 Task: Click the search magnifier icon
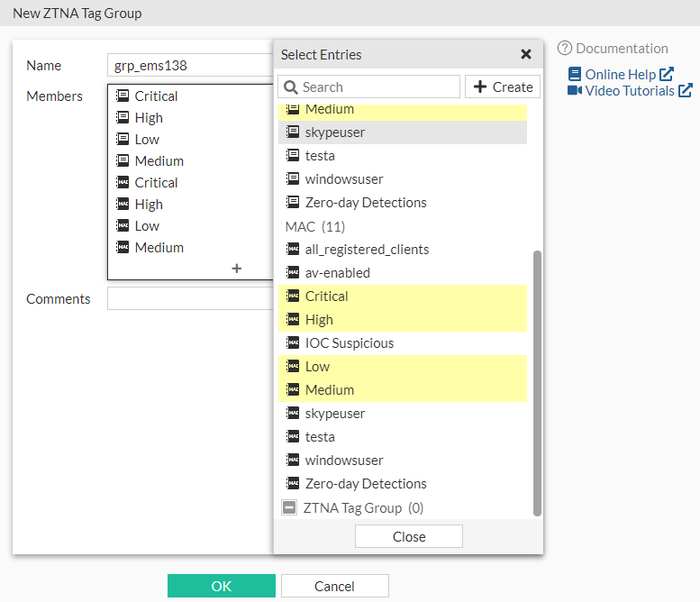pyautogui.click(x=290, y=87)
